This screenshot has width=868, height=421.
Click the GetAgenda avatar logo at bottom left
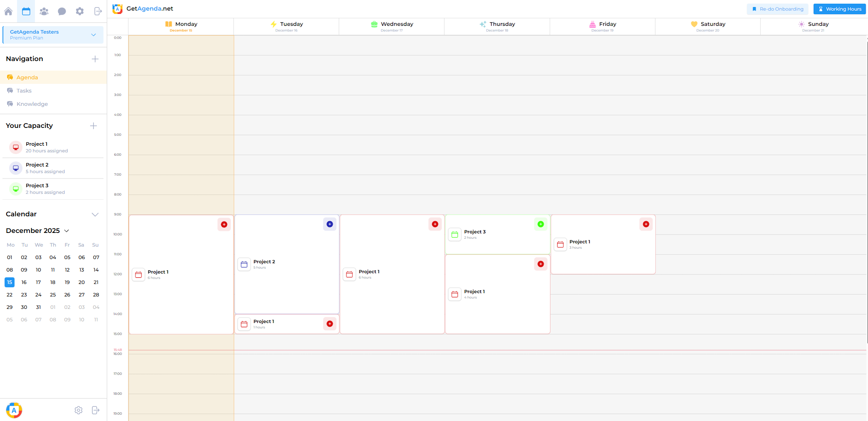click(14, 410)
